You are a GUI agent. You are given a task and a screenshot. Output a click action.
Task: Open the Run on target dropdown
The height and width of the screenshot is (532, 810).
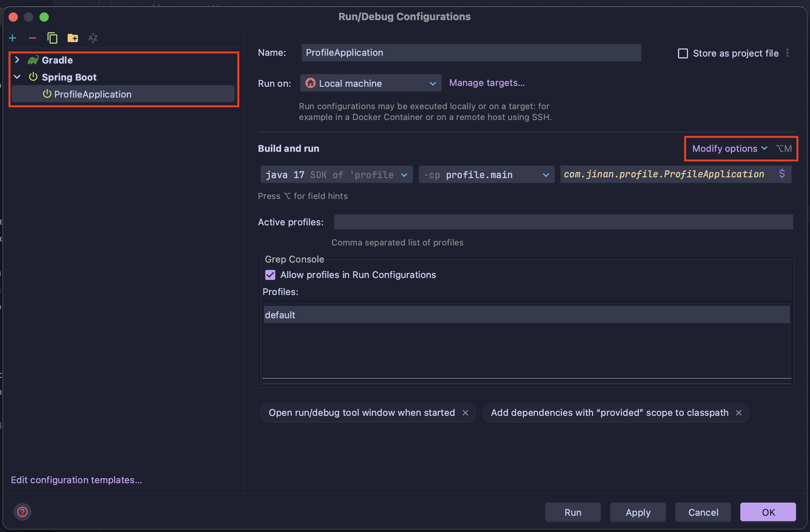coord(432,83)
